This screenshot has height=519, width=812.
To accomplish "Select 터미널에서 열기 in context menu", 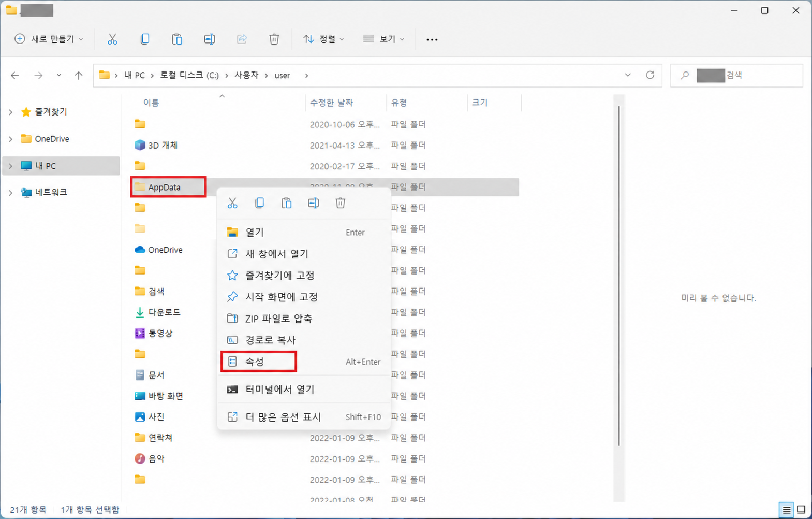I will 304,390.
